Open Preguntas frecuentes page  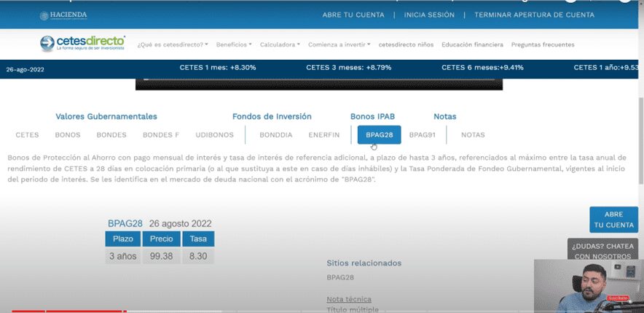pos(543,45)
